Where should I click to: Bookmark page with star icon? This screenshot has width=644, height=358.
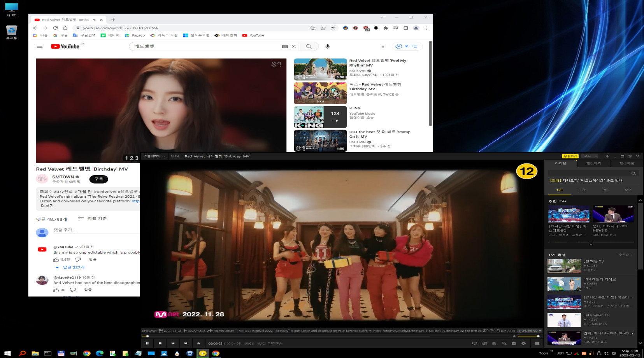tap(333, 28)
